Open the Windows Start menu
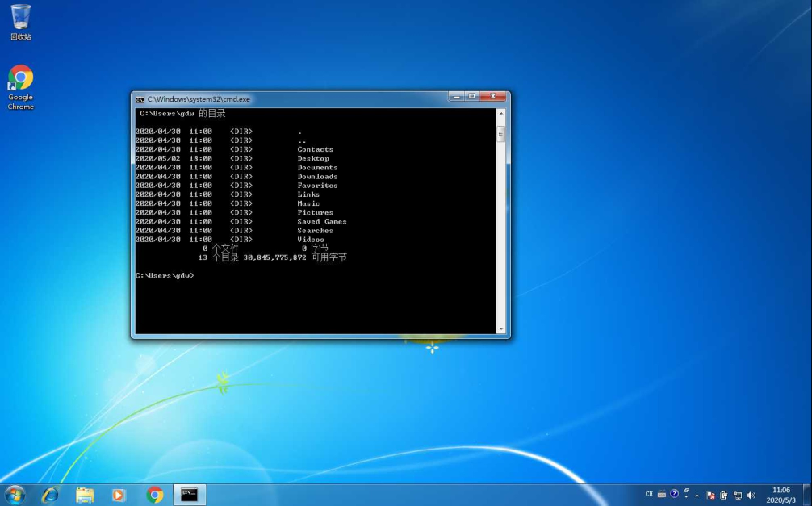The height and width of the screenshot is (506, 812). tap(15, 494)
